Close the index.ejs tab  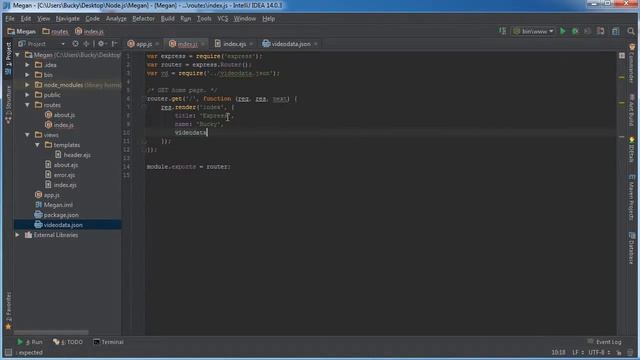coord(251,44)
